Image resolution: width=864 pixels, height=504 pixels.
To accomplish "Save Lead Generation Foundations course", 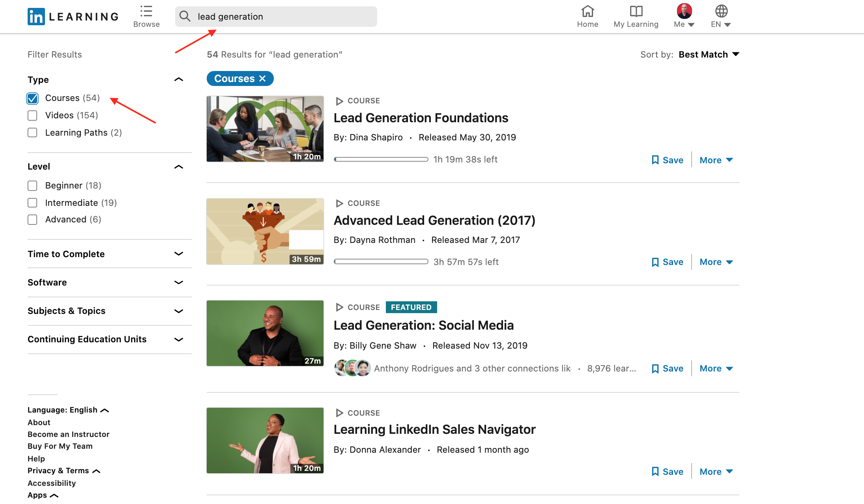I will [x=667, y=160].
